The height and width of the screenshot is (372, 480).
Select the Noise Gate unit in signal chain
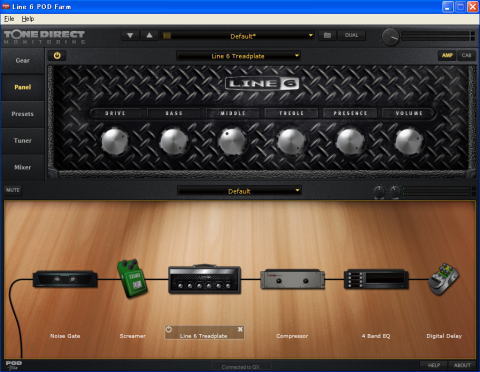(65, 279)
